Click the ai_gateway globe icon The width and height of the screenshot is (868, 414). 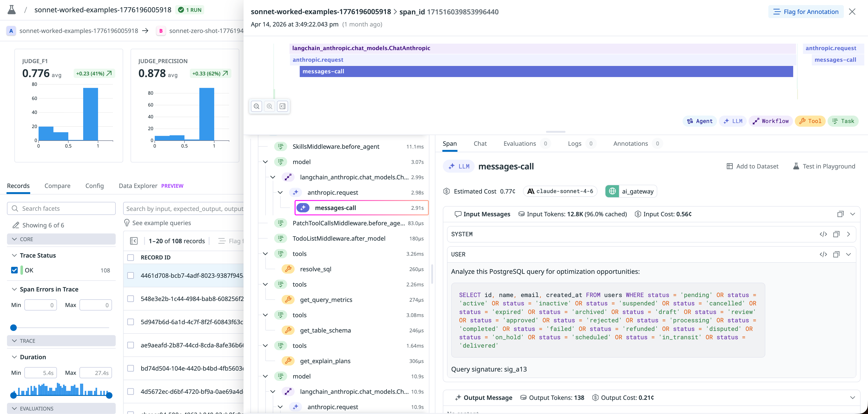[x=612, y=191]
